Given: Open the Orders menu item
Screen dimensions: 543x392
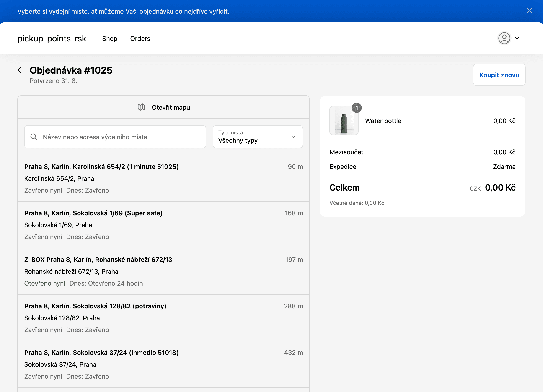Looking at the screenshot, I should [x=140, y=39].
